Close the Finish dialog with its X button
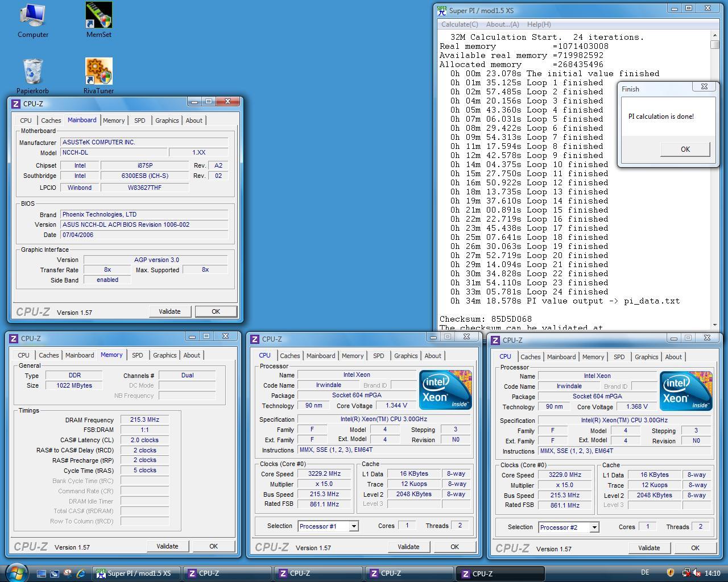This screenshot has width=728, height=582. click(x=704, y=87)
